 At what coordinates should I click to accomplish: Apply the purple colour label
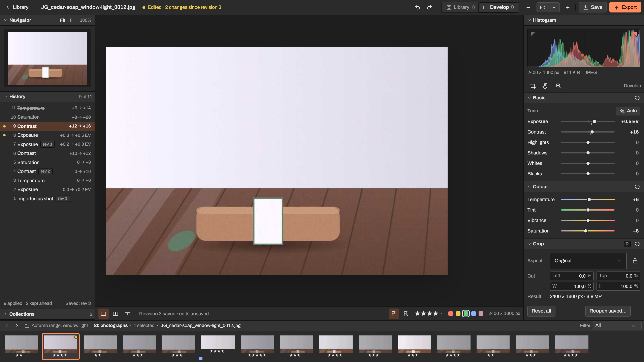(x=481, y=313)
